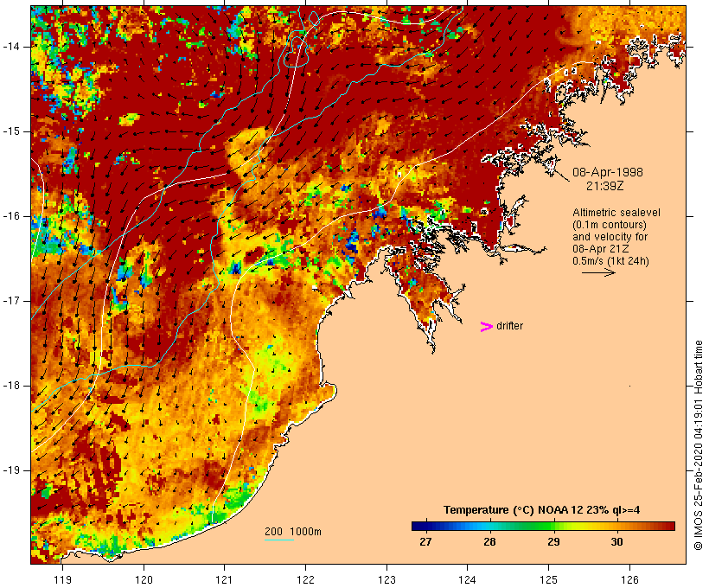Viewport: 709px width, 588px height.
Task: Click the colorbar label '28'
Action: pyautogui.click(x=489, y=541)
